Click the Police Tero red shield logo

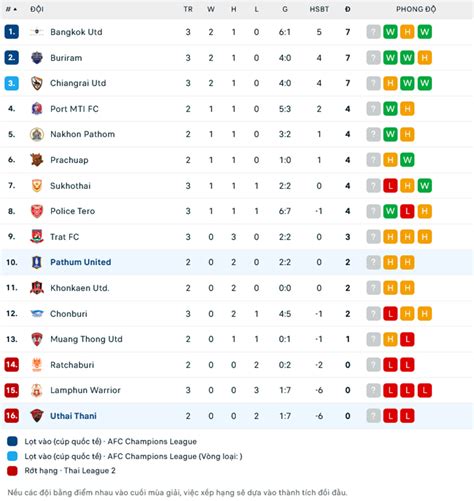tap(37, 211)
